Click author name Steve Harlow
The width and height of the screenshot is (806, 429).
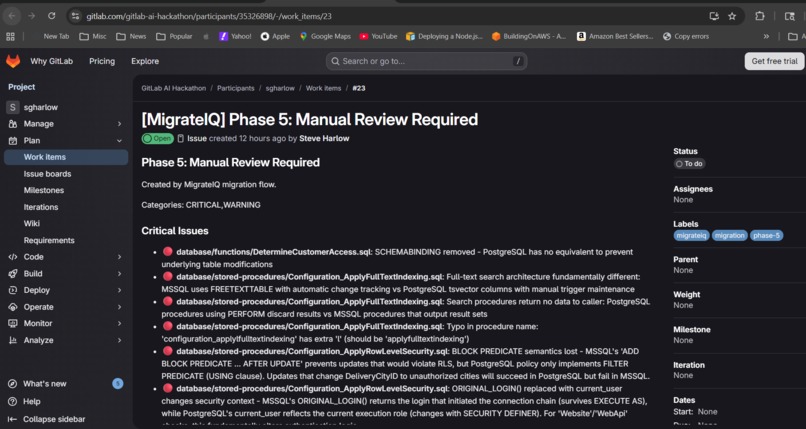[324, 138]
